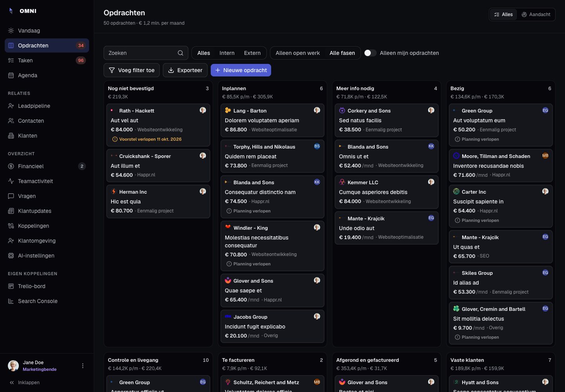Click the Agenda calendar icon
The height and width of the screenshot is (392, 565).
point(11,75)
